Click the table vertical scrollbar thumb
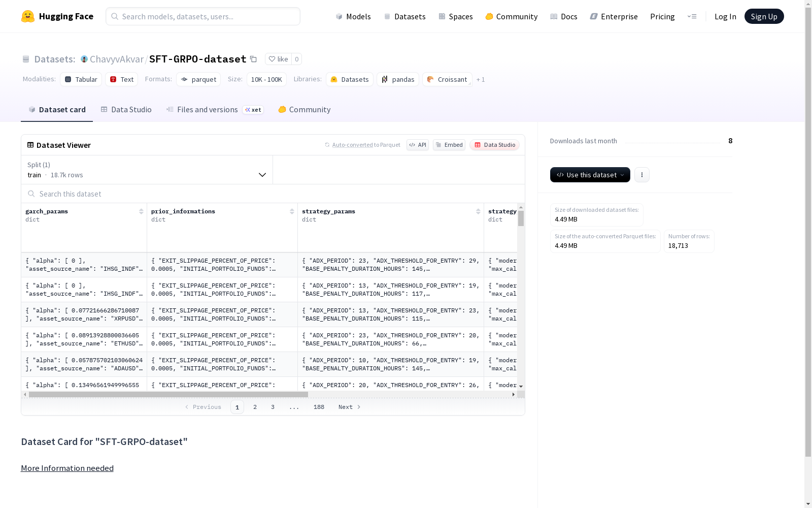Screen dimensions: 812x508 (x=521, y=218)
